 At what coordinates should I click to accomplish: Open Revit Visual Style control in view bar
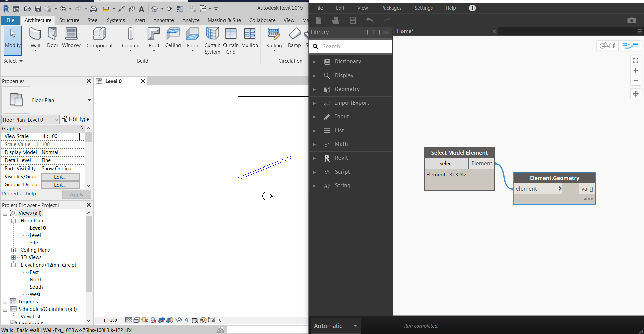tap(137, 320)
